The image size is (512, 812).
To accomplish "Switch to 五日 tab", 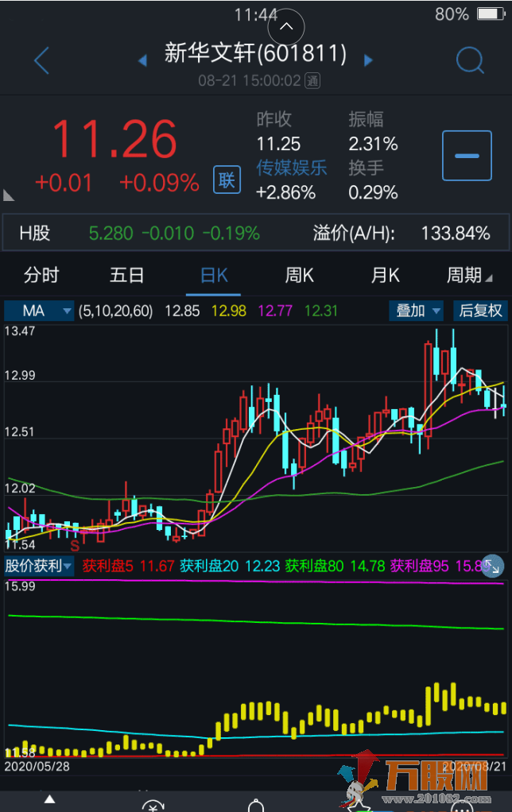I will 127,275.
